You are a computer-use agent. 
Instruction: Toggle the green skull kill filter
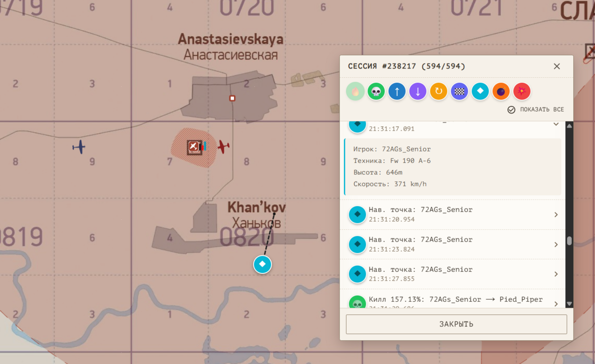(376, 92)
